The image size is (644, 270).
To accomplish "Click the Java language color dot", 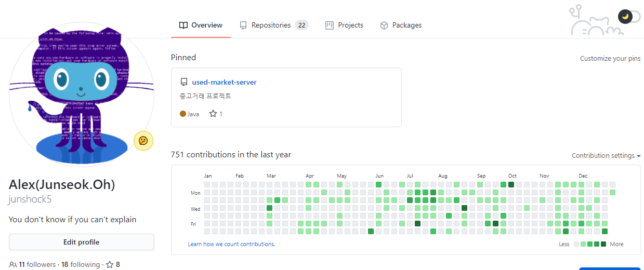I will [x=182, y=114].
